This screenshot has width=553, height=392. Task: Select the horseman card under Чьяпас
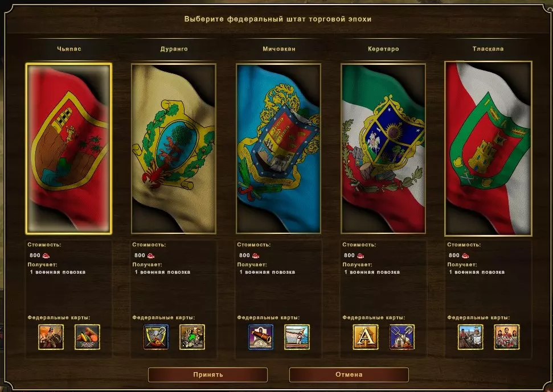pyautogui.click(x=51, y=337)
